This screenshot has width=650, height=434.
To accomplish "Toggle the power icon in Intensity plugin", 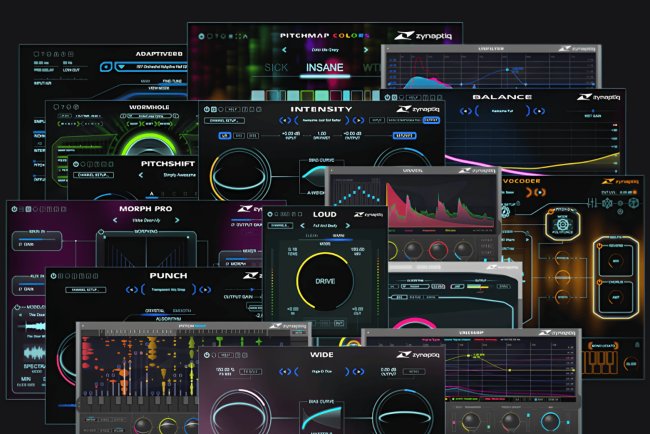I will 206,109.
